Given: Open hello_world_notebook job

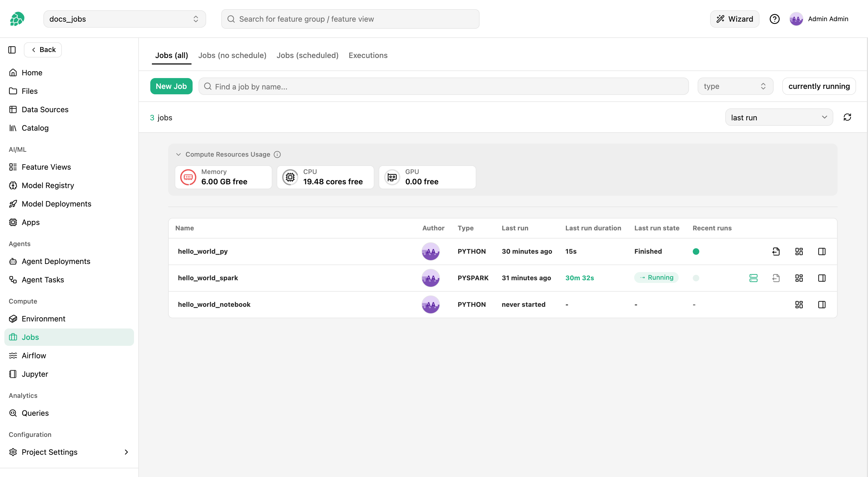Looking at the screenshot, I should (214, 305).
